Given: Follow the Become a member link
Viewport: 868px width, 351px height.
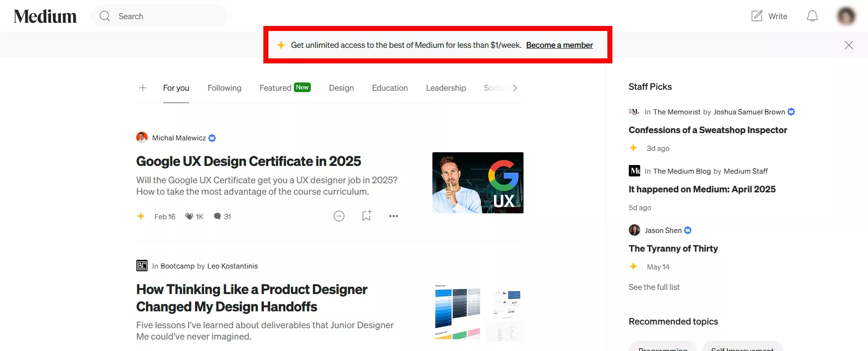Looking at the screenshot, I should [560, 45].
